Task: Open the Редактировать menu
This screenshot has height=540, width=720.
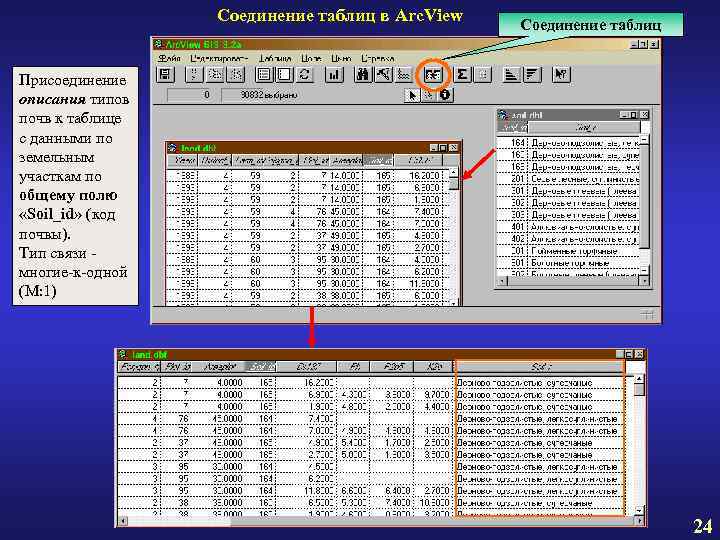Action: click(219, 59)
